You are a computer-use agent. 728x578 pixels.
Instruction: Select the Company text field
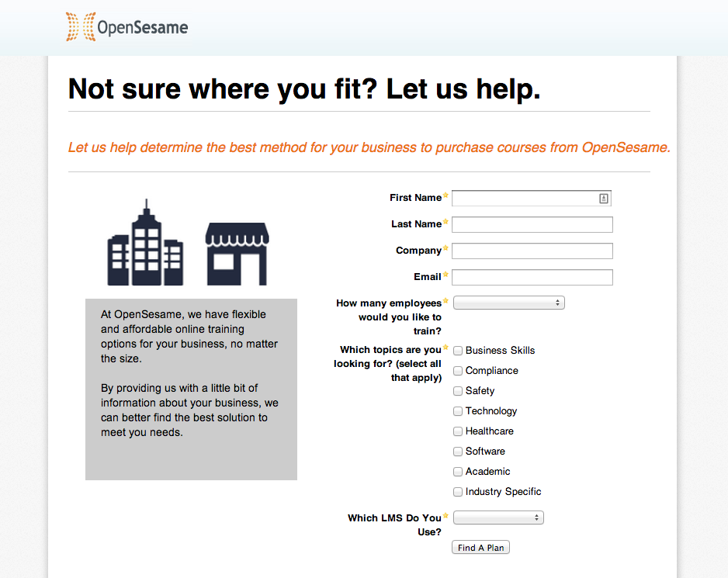532,251
